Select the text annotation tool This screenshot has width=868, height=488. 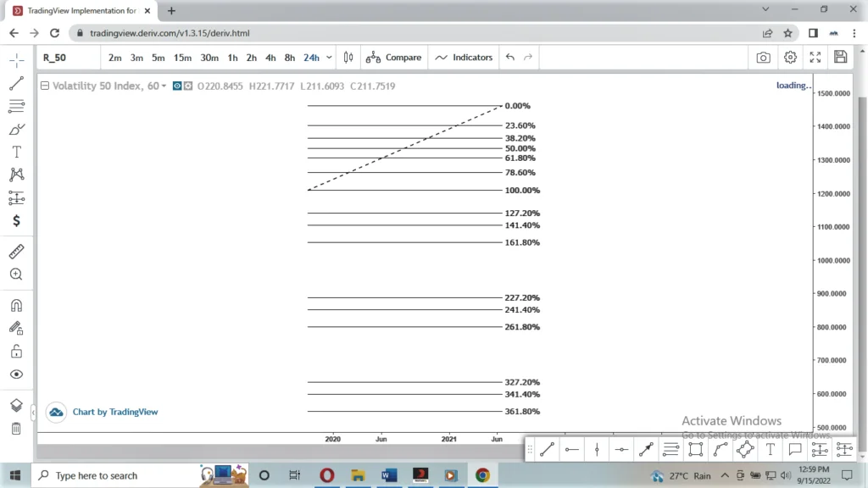[17, 152]
